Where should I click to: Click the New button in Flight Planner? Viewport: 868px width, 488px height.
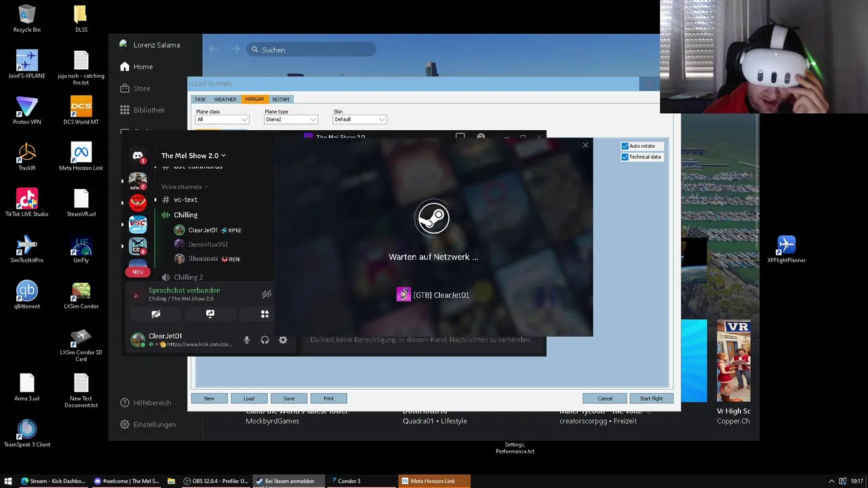coord(209,399)
